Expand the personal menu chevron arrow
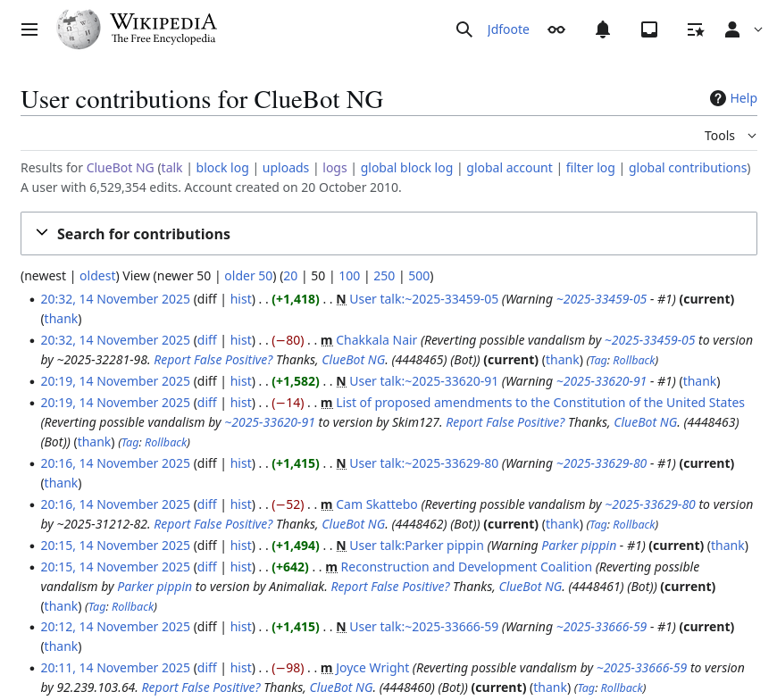 [x=758, y=29]
